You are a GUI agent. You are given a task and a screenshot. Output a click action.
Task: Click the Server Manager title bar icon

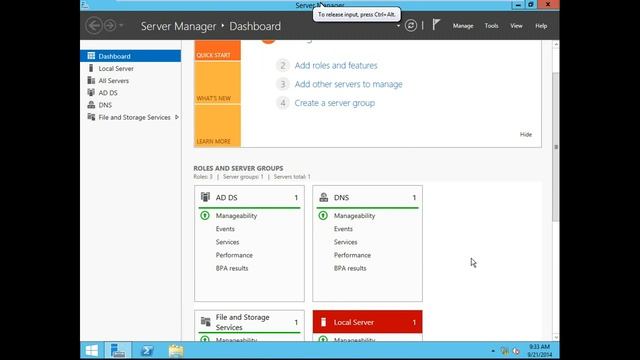pos(84,5)
